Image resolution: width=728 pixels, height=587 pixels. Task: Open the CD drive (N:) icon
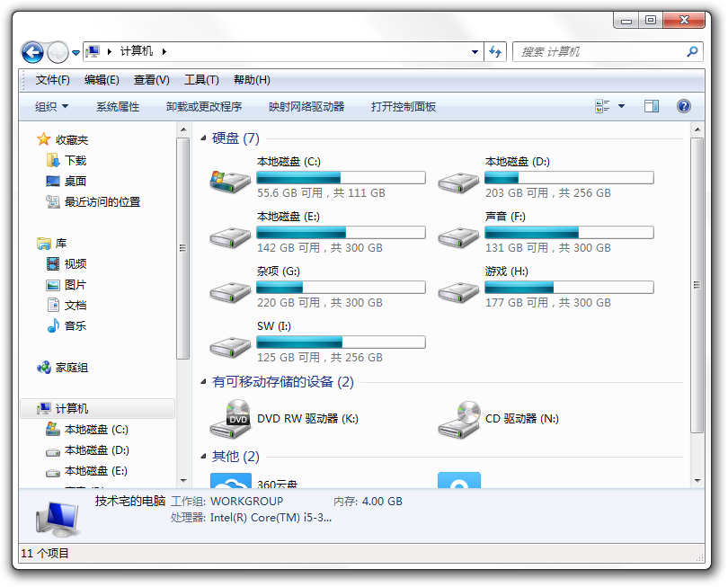tap(459, 419)
